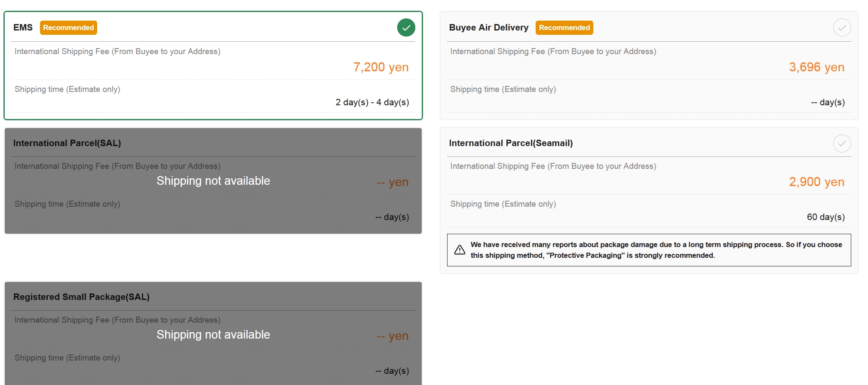Click Buyee Air Delivery International Shipping Fee label
The width and height of the screenshot is (868, 385).
pyautogui.click(x=553, y=52)
